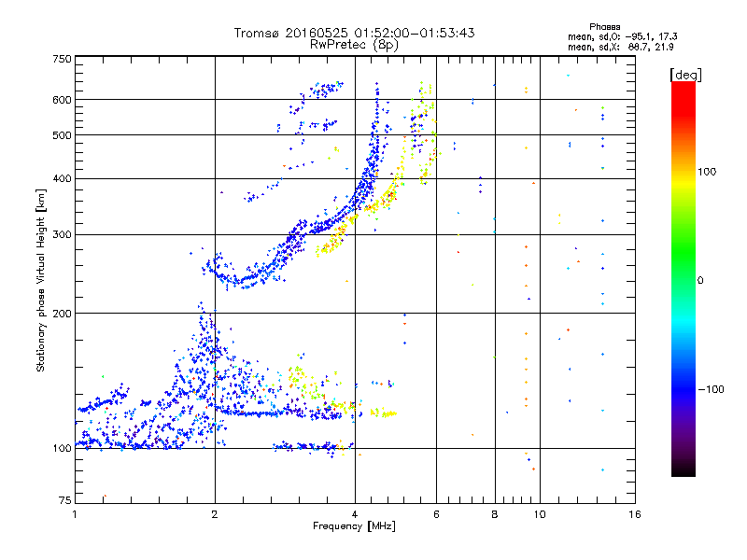
Task: Click the y-axis label '200'
Action: pos(63,314)
